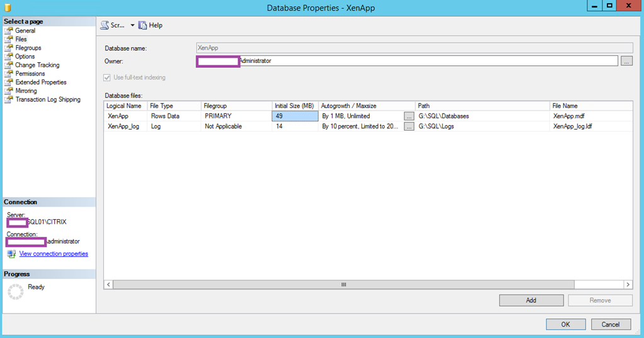Click the Initial Size cell showing 14
Viewport: 644px width, 338px height.
[295, 126]
